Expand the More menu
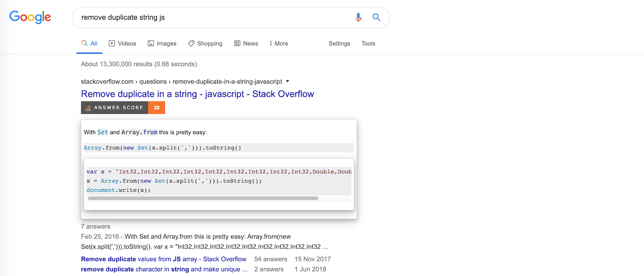The height and width of the screenshot is (276, 644). click(279, 44)
